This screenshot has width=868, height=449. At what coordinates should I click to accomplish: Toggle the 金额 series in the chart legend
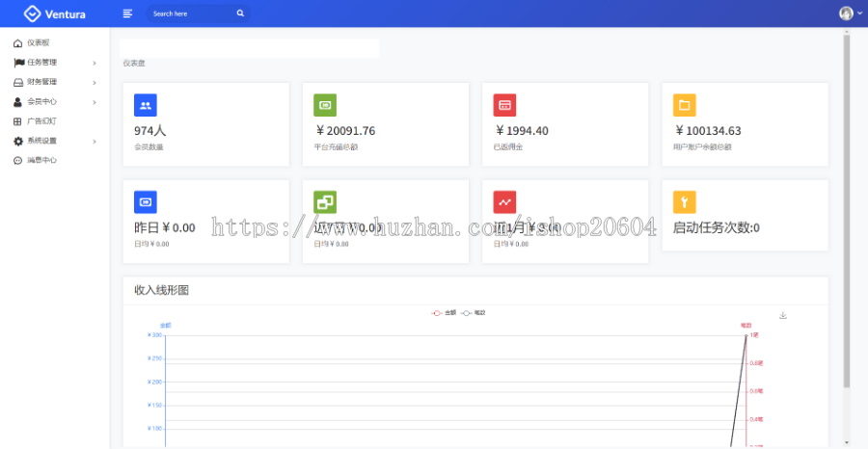click(444, 313)
